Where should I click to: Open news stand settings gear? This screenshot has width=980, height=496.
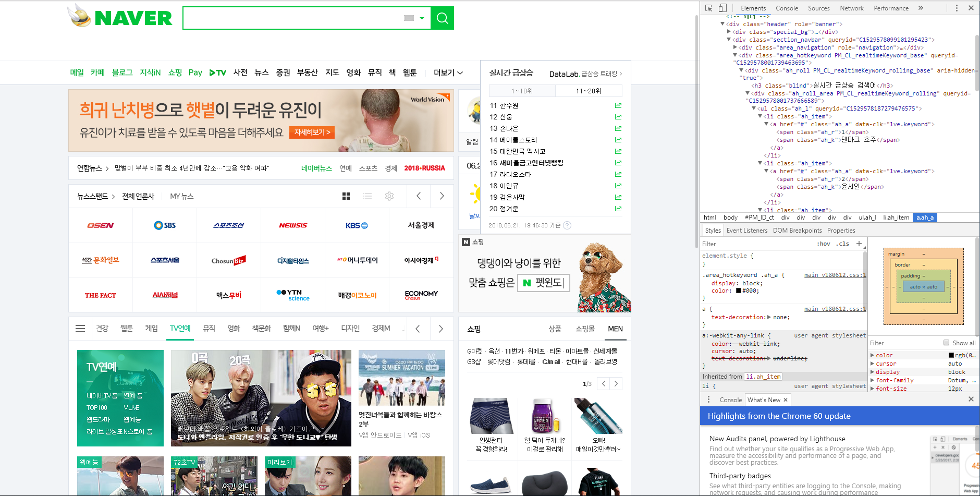coord(389,196)
